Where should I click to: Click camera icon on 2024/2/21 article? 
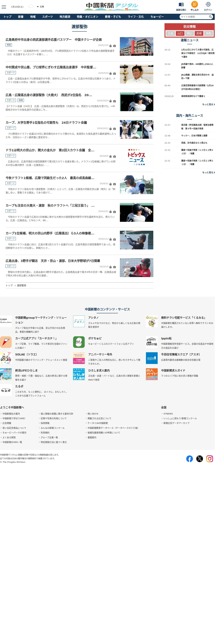[115, 212]
